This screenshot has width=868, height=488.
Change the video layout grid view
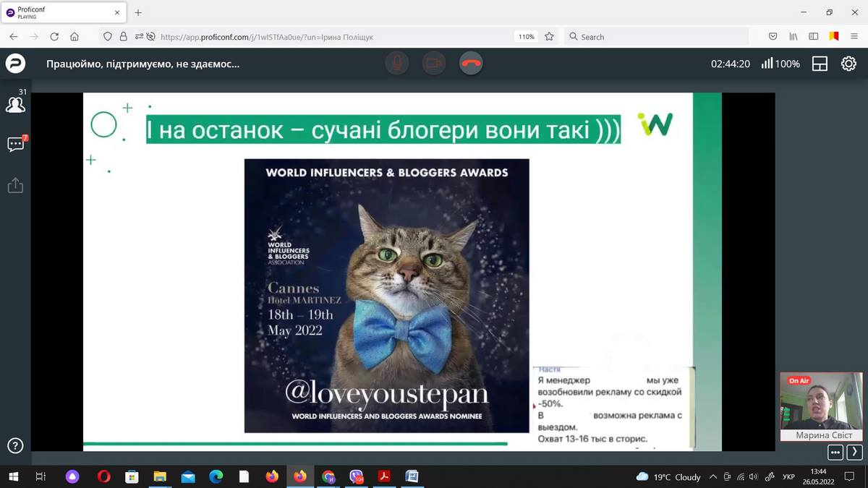(x=820, y=64)
